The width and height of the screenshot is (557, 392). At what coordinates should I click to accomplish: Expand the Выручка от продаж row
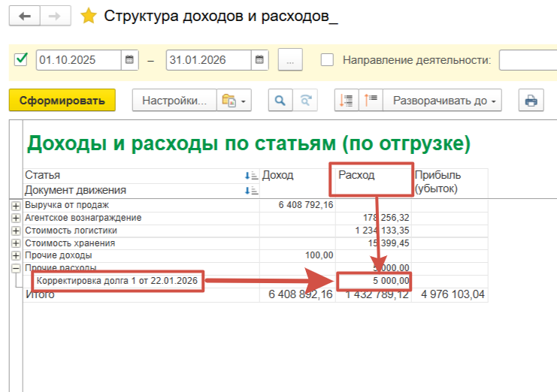click(16, 206)
